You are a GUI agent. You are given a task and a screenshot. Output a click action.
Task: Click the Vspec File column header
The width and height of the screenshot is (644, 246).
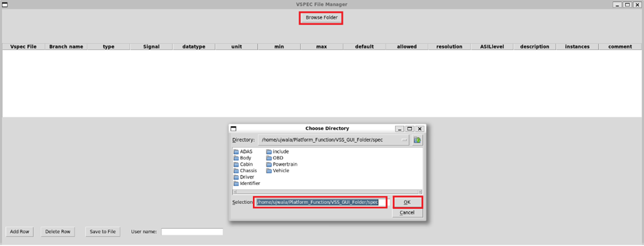click(24, 47)
